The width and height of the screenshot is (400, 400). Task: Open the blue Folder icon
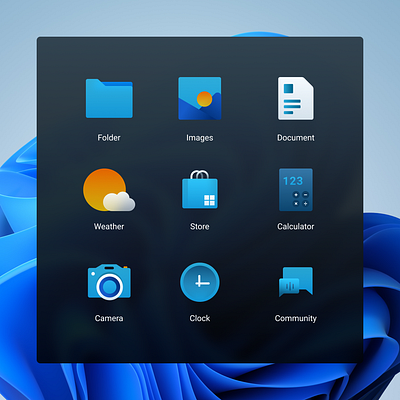[109, 98]
